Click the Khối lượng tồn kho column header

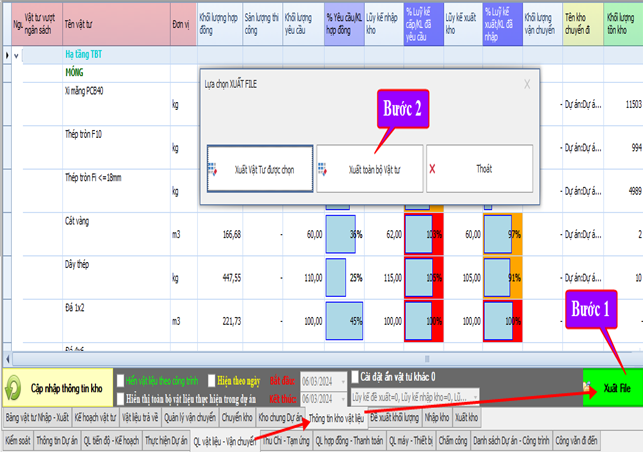[x=622, y=24]
